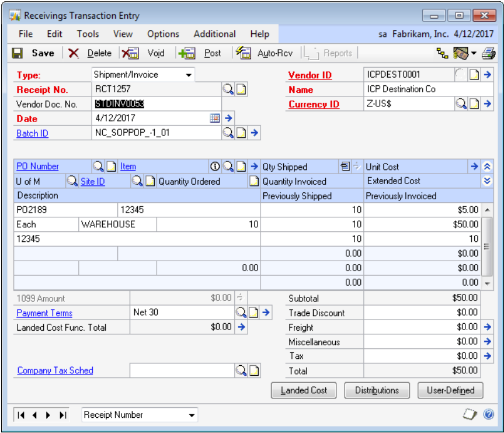Open the help icon at bottom right
This screenshot has height=433, width=504.
(x=489, y=414)
